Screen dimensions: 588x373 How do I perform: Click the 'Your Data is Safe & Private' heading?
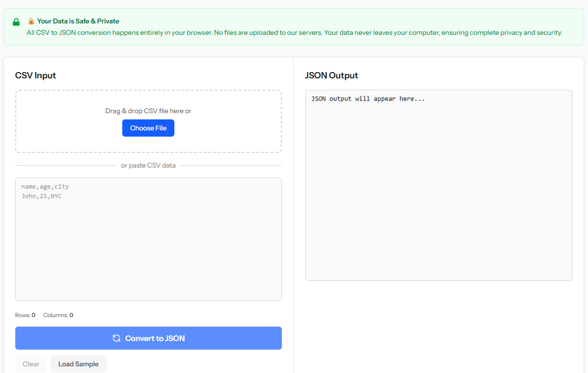(78, 21)
